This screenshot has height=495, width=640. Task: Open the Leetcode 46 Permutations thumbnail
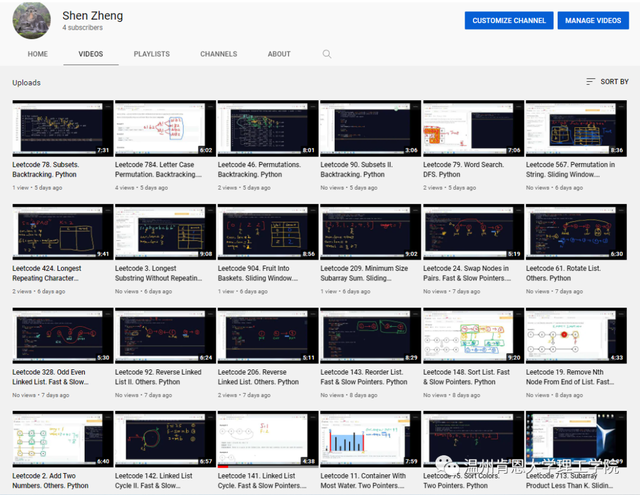tap(268, 128)
